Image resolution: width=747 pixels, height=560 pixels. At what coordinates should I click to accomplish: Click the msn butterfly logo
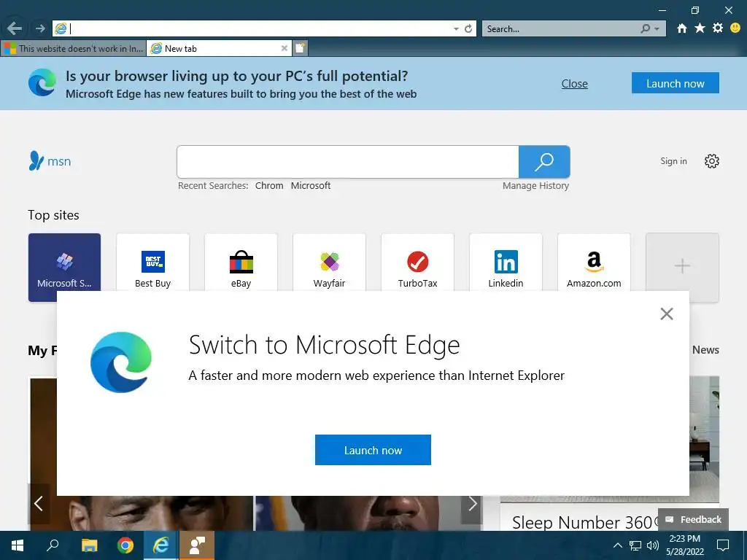pos(50,161)
